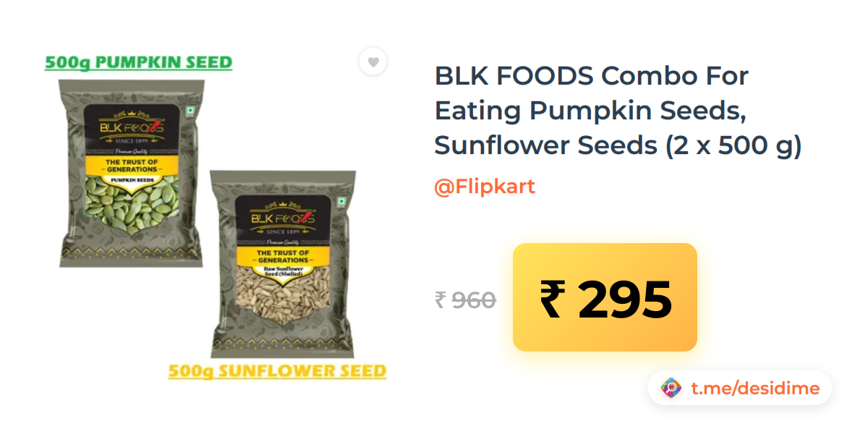868x434 pixels.
Task: Click the vegetarian mark on sunflower pack
Action: click(x=342, y=203)
